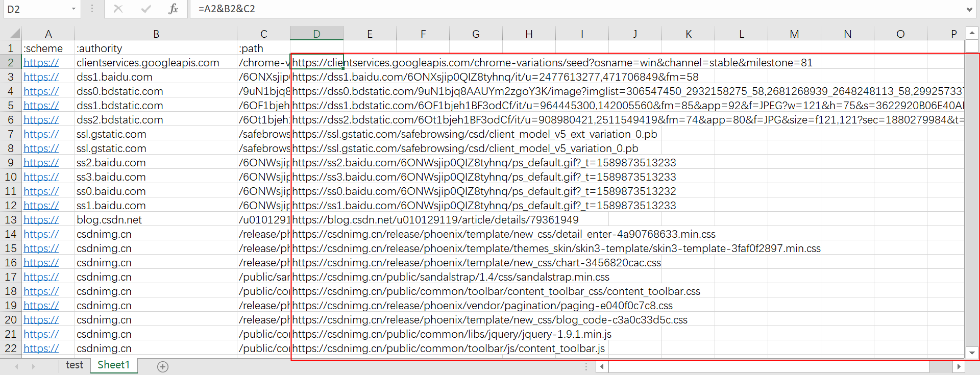Select cell ss3.baidu.com
Viewport: 980px width, 375px height.
click(156, 177)
